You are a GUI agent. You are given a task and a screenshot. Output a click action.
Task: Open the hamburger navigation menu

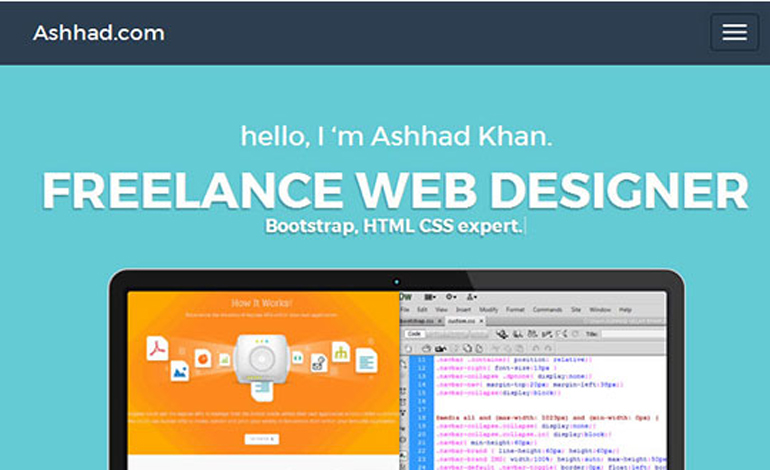[x=734, y=32]
